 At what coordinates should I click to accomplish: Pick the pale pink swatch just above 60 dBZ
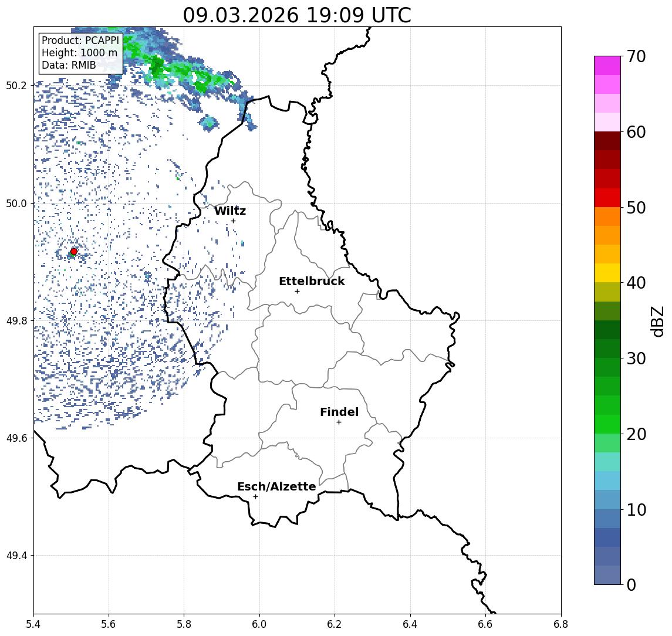[607, 122]
